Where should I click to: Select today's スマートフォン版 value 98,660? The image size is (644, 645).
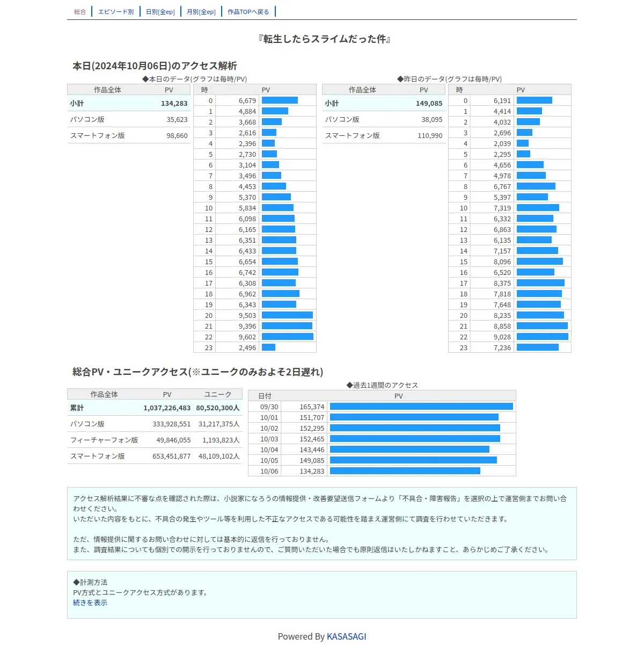pos(177,135)
